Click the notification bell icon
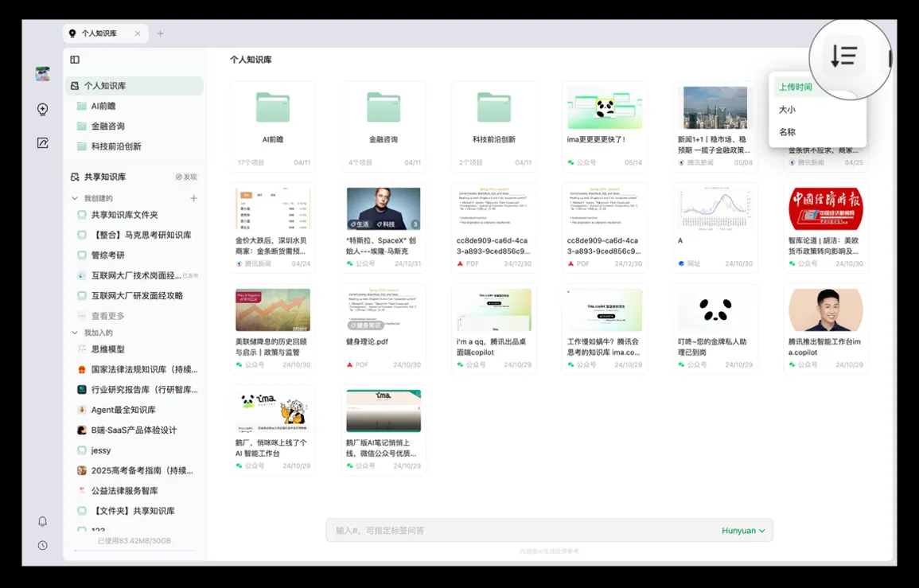 (43, 522)
